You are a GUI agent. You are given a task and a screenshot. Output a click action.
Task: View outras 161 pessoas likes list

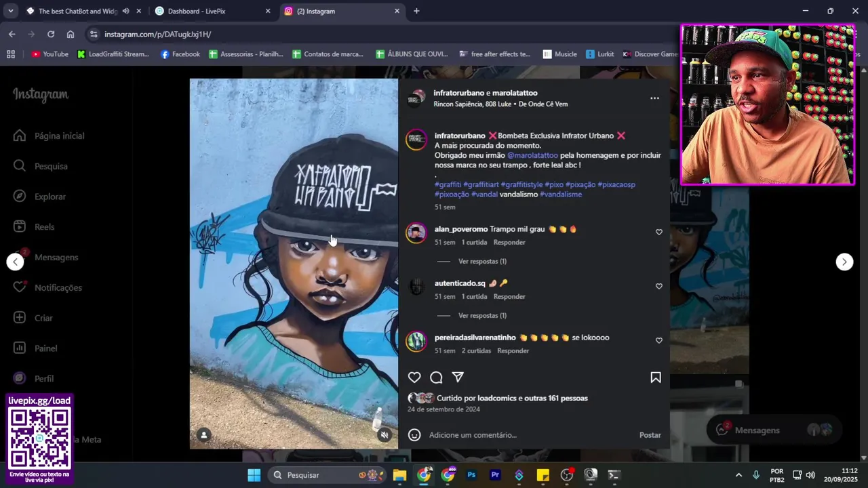[556, 398]
